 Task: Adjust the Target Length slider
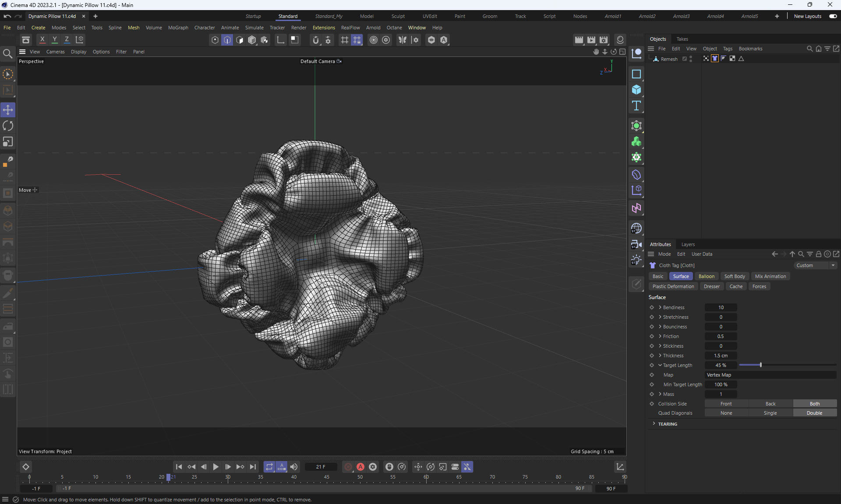(760, 365)
